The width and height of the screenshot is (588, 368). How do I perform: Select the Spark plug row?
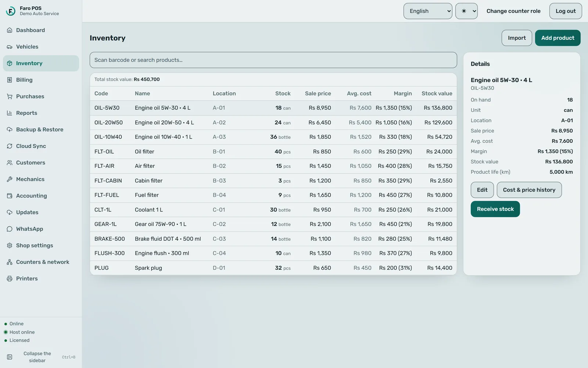(x=273, y=268)
